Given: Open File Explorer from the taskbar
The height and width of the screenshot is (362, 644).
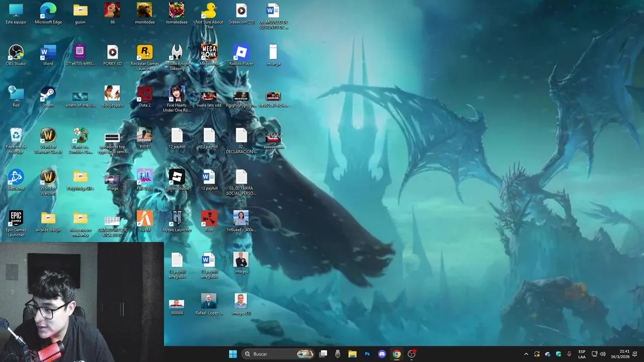Looking at the screenshot, I should tap(352, 354).
